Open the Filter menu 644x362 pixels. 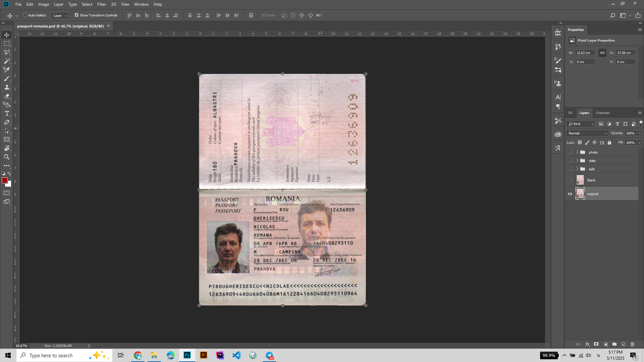tap(101, 4)
